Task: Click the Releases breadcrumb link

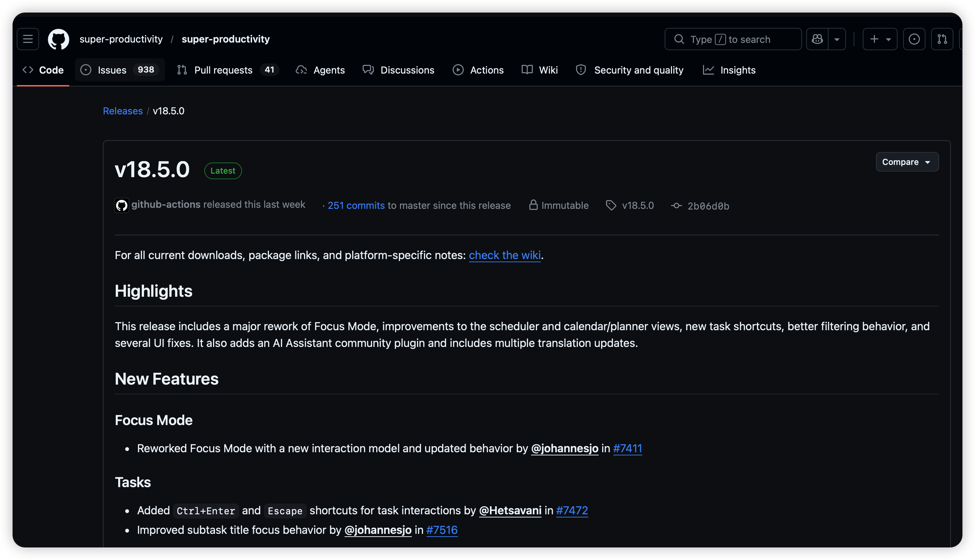Action: point(123,111)
